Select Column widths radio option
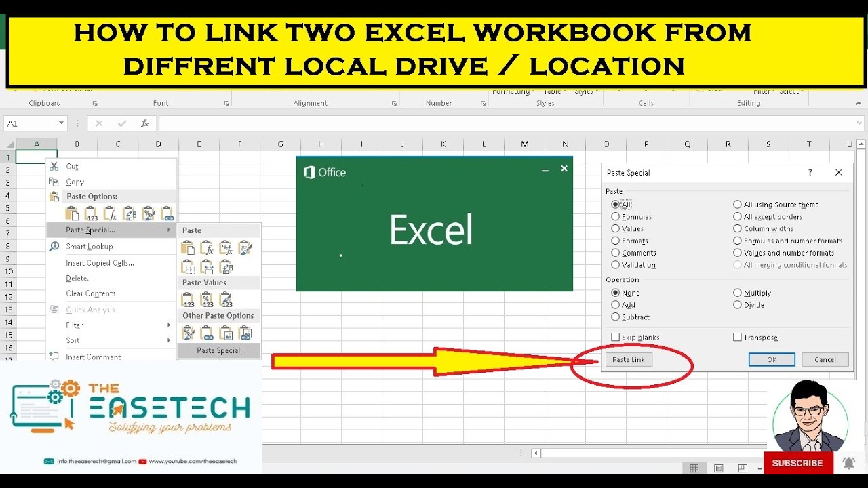The image size is (868, 488). coord(737,228)
